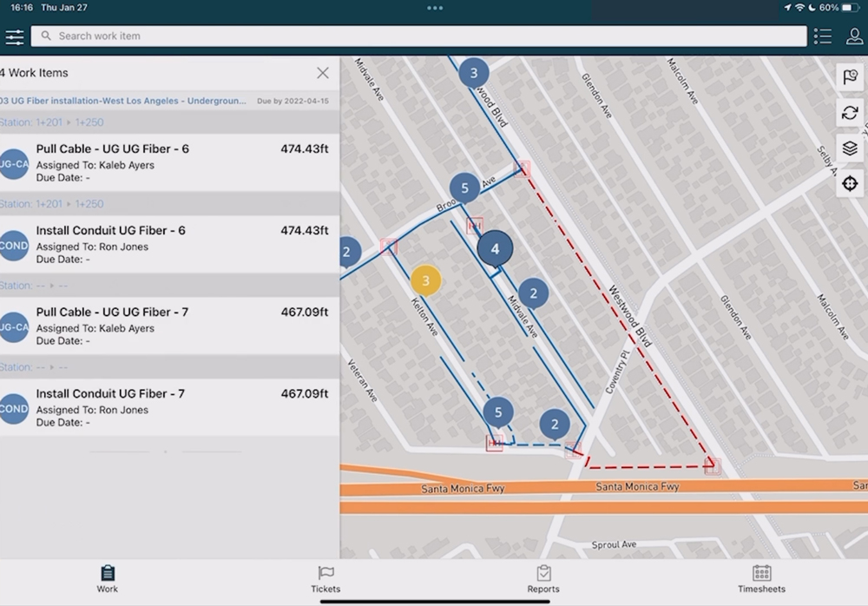The width and height of the screenshot is (868, 606).
Task: Switch to the Reports tab
Action: pos(543,579)
